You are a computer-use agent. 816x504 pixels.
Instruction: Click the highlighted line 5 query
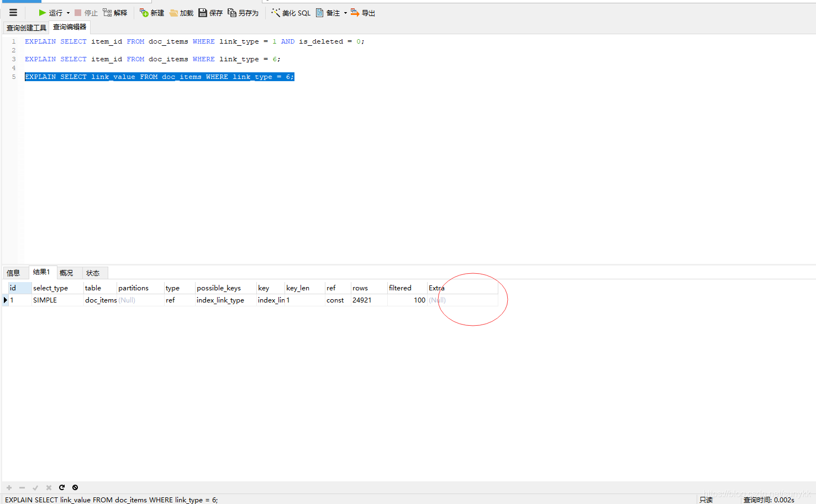(159, 77)
